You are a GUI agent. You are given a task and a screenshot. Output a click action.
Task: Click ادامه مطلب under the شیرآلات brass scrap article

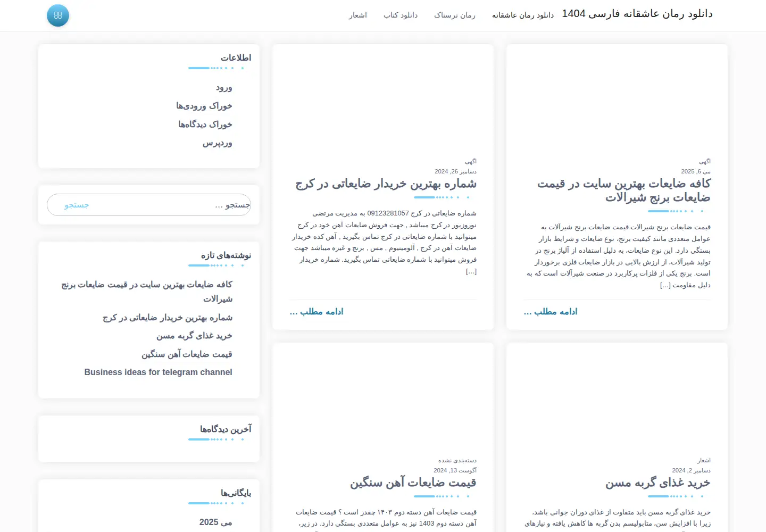click(551, 312)
